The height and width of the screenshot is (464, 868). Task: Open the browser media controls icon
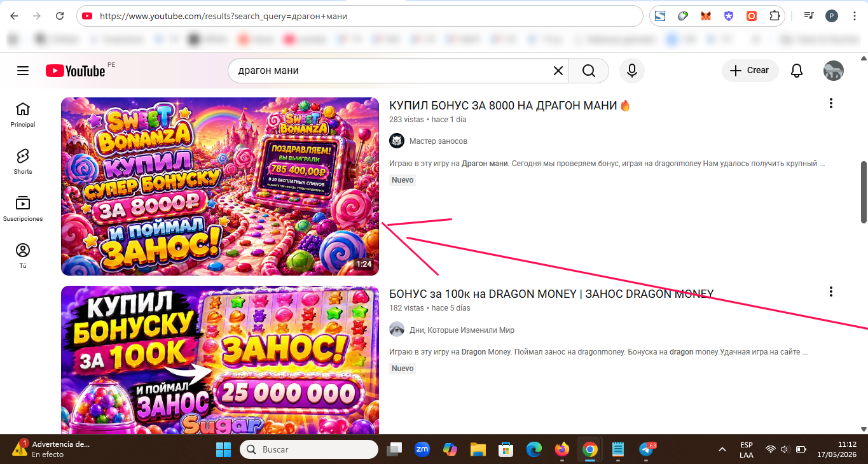(808, 16)
